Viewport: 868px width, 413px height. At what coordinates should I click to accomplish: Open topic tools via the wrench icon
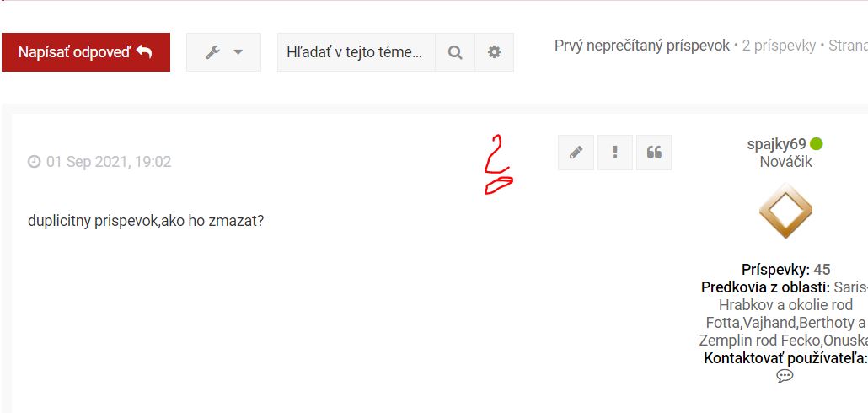213,52
